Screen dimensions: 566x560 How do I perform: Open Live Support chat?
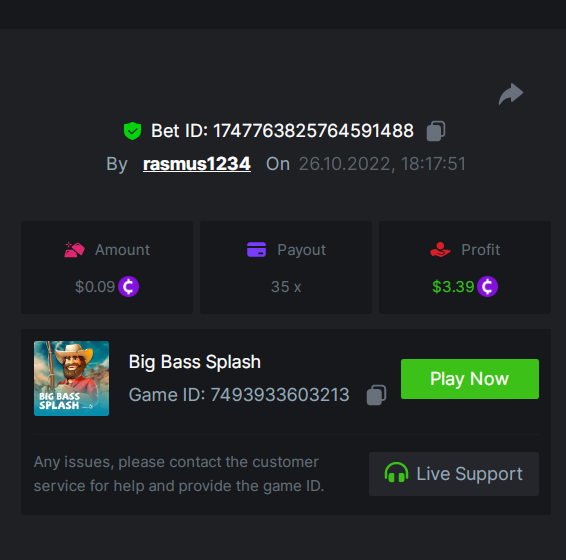point(454,474)
